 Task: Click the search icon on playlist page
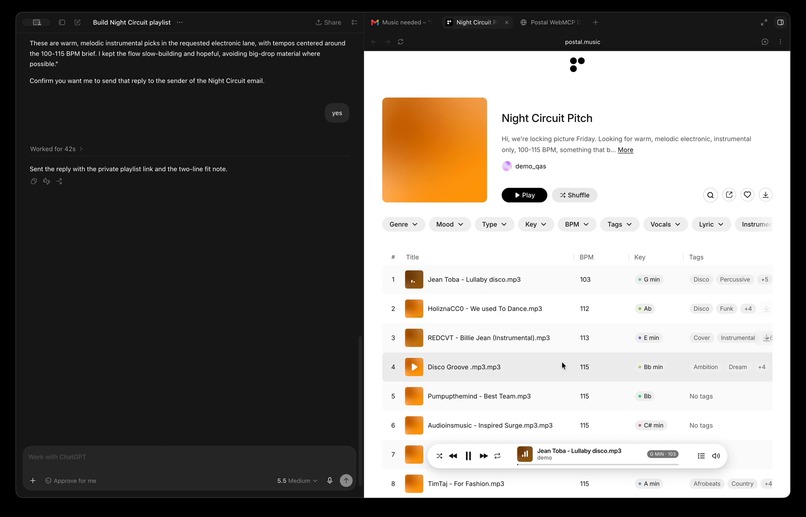pos(710,195)
